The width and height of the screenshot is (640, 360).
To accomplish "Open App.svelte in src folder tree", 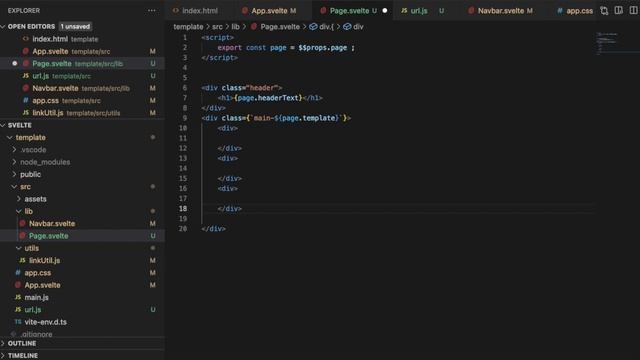I will coord(82,285).
